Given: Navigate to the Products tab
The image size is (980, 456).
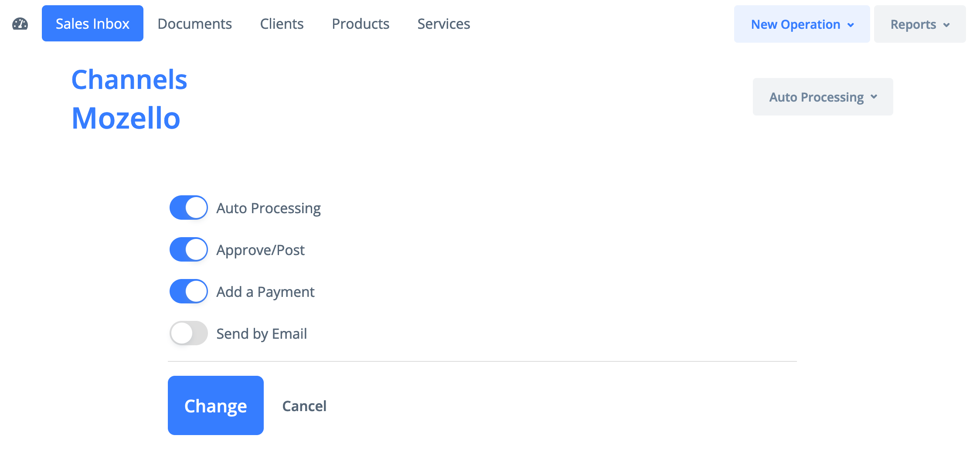Looking at the screenshot, I should [361, 24].
